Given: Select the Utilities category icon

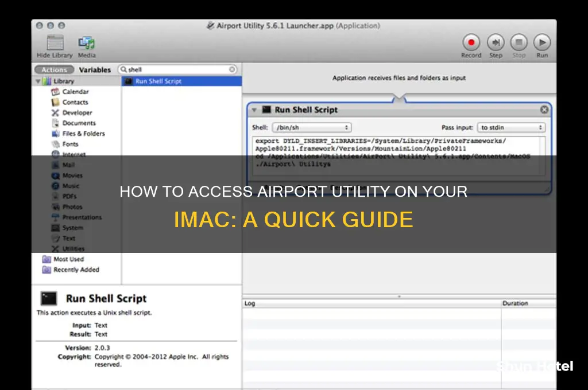Looking at the screenshot, I should click(55, 249).
